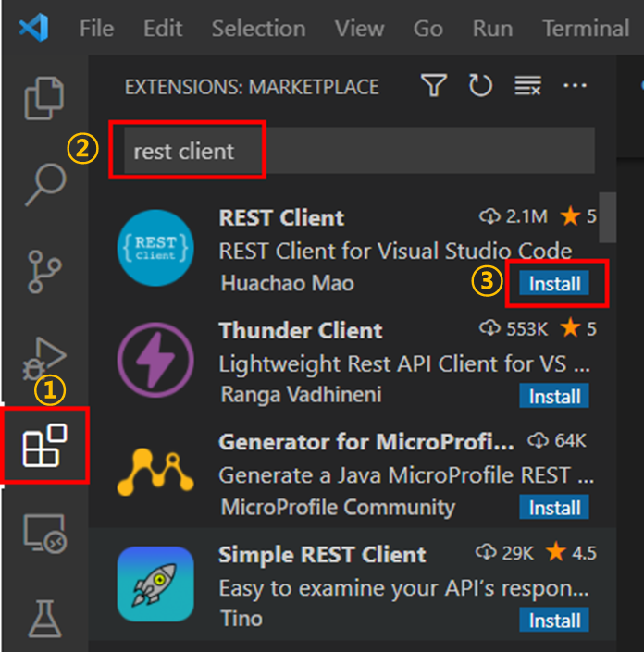Click publisher name 'Ranga Vadhineni'
The width and height of the screenshot is (644, 652).
coord(301,394)
